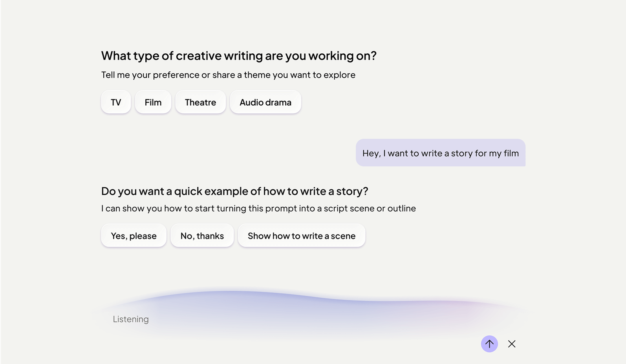Choose Film as the writing type

[x=153, y=102]
